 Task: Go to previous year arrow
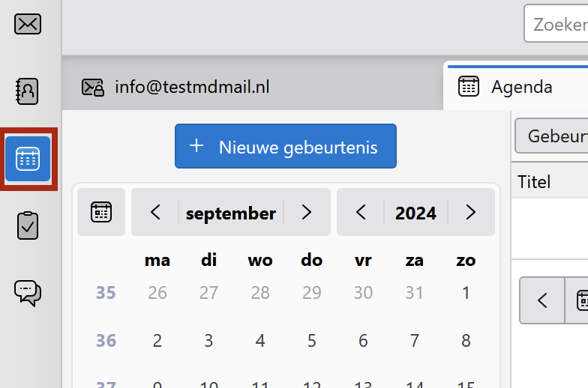click(x=361, y=213)
